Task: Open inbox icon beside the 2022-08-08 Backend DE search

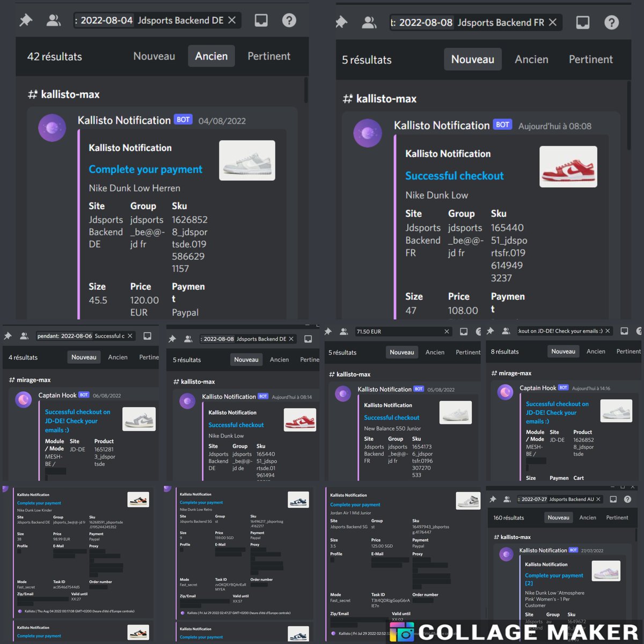Action: [x=308, y=339]
